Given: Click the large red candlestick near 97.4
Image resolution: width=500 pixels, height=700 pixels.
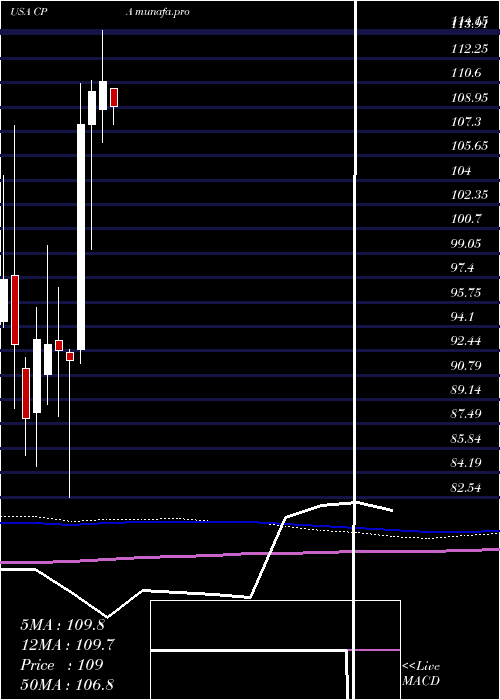Looking at the screenshot, I should click(15, 310).
